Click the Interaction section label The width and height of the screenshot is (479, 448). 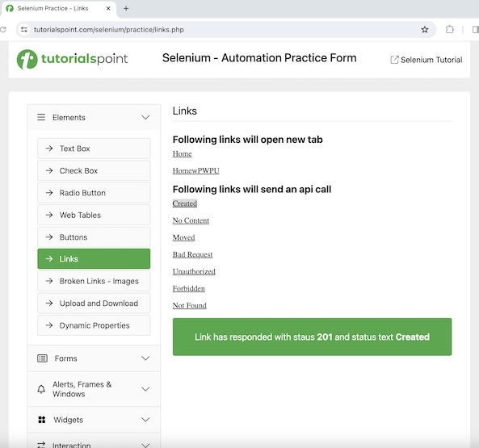pyautogui.click(x=71, y=445)
